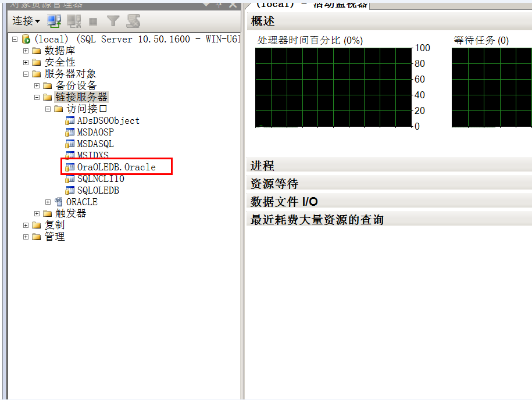The width and height of the screenshot is (532, 400).
Task: Expand the 数据库 (Databases) node
Action: point(25,51)
